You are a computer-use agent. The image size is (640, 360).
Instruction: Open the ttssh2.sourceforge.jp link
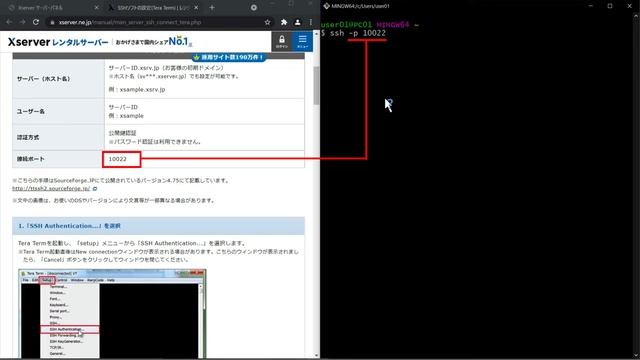click(51, 189)
